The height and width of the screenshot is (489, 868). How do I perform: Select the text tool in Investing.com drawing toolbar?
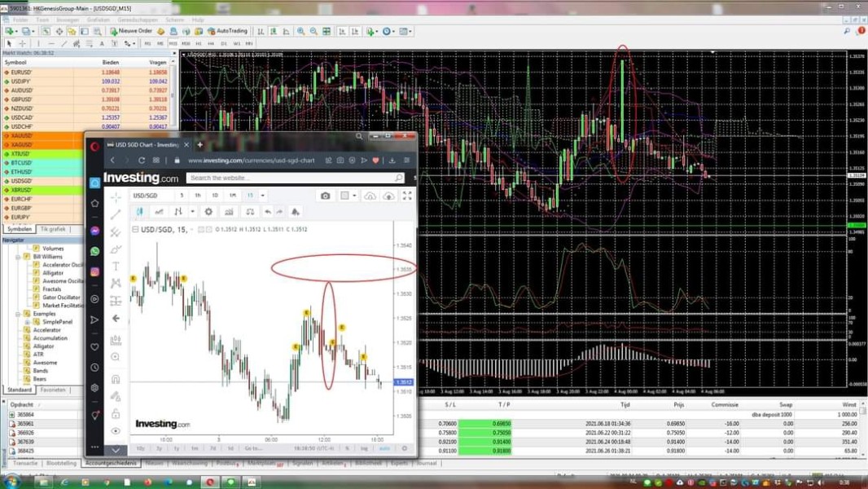pos(116,267)
